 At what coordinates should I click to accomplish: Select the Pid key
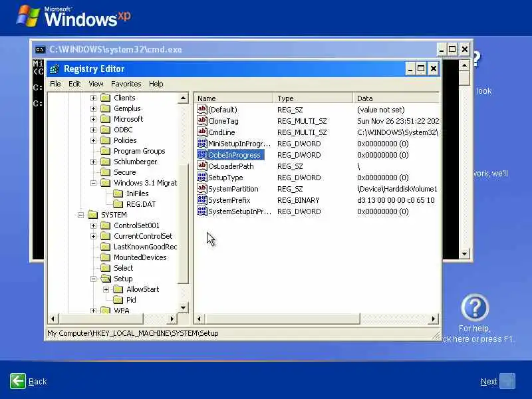pos(131,300)
